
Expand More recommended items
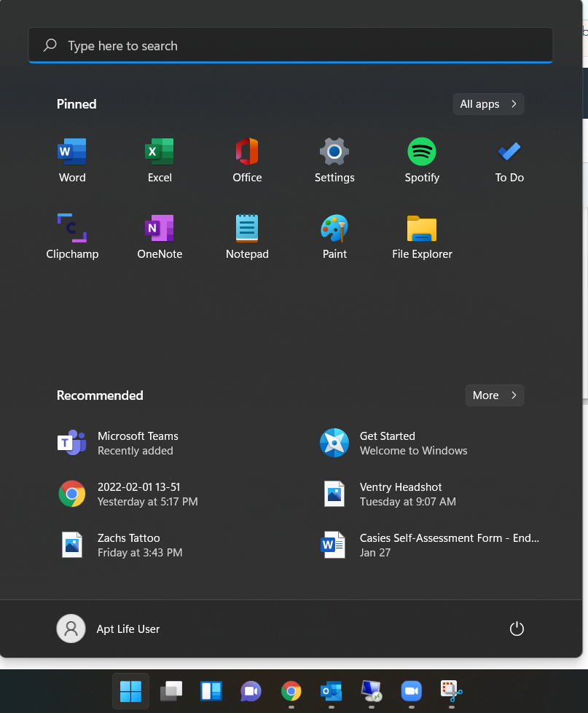tap(495, 395)
